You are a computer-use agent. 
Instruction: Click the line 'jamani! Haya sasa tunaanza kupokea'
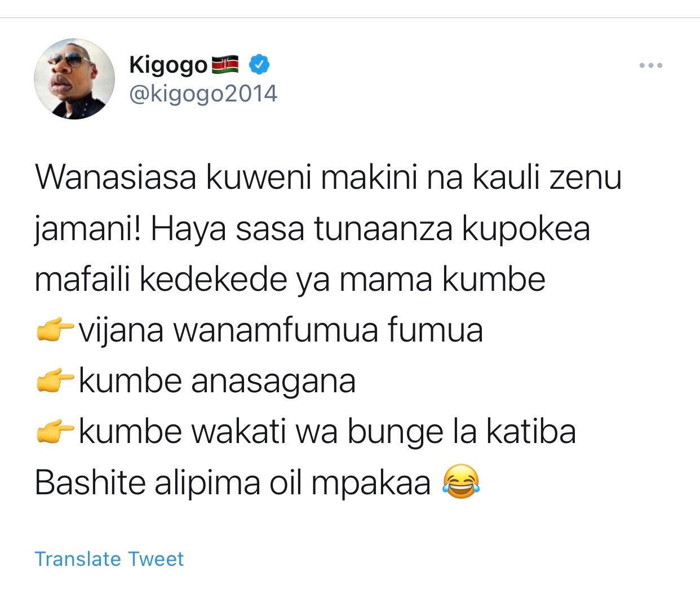[312, 229]
